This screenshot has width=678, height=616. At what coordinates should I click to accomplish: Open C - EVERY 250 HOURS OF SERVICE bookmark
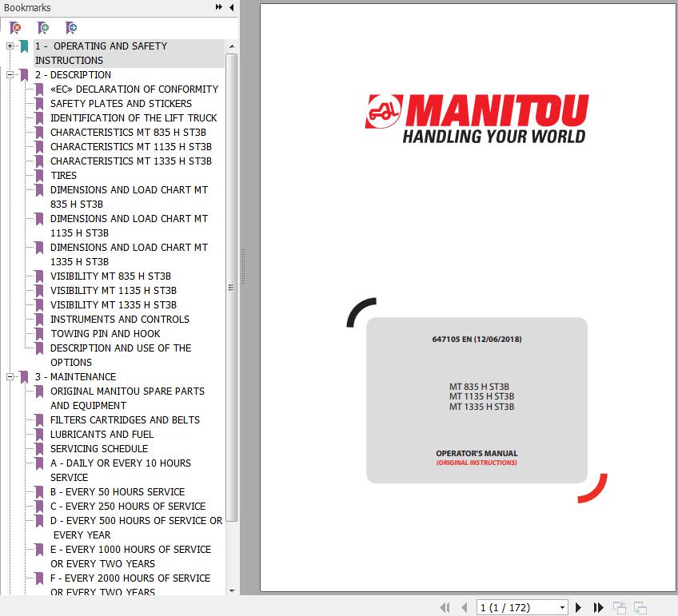(x=128, y=507)
